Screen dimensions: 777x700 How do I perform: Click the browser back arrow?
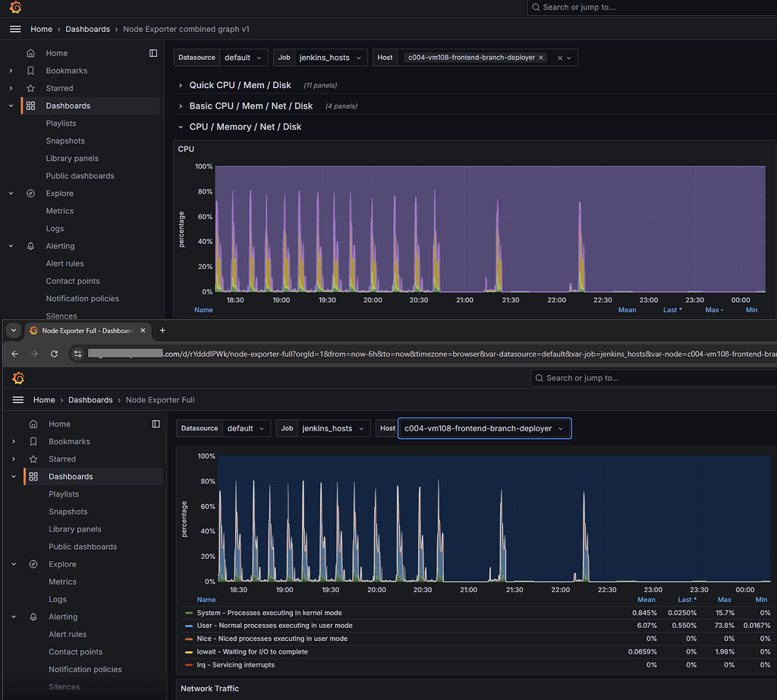[14, 354]
